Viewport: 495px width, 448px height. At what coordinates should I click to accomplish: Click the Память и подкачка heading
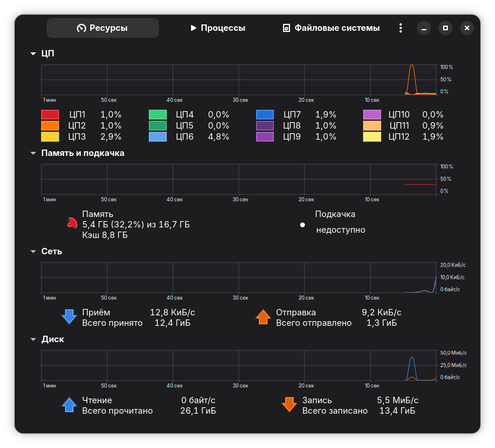pos(83,154)
